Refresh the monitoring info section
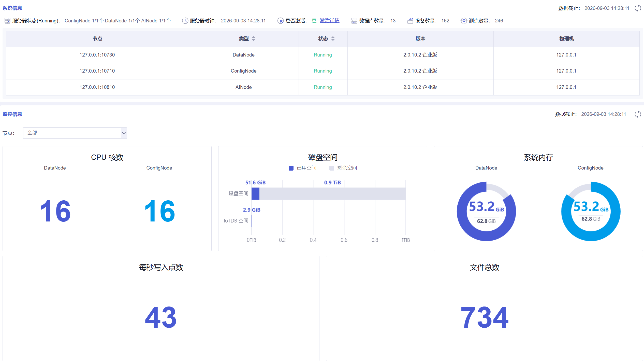 [638, 114]
